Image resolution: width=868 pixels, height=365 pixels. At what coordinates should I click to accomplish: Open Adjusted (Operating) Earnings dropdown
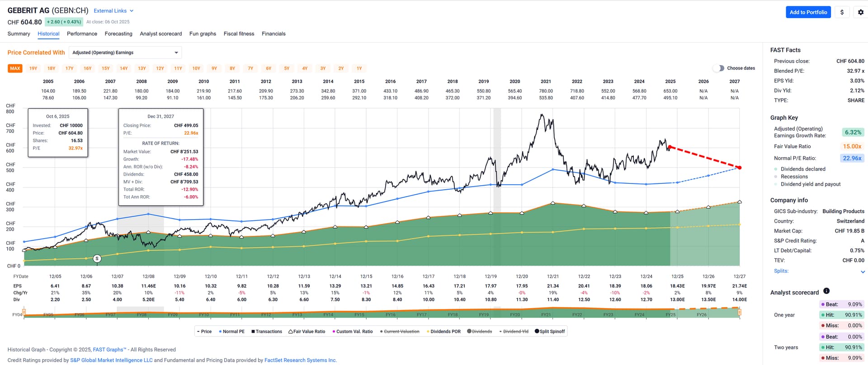coord(125,52)
